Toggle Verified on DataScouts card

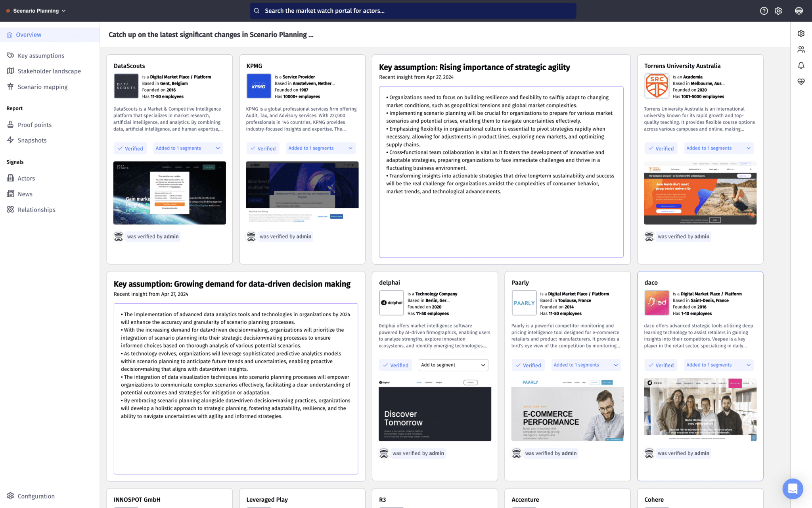[130, 148]
